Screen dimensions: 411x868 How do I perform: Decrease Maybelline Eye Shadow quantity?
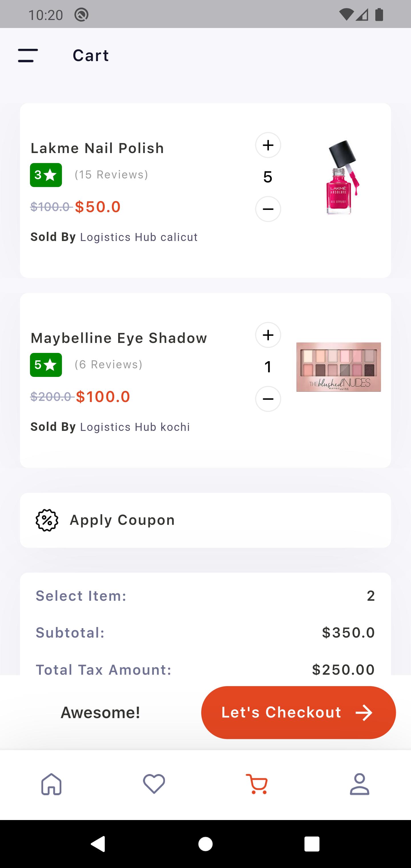click(x=268, y=399)
